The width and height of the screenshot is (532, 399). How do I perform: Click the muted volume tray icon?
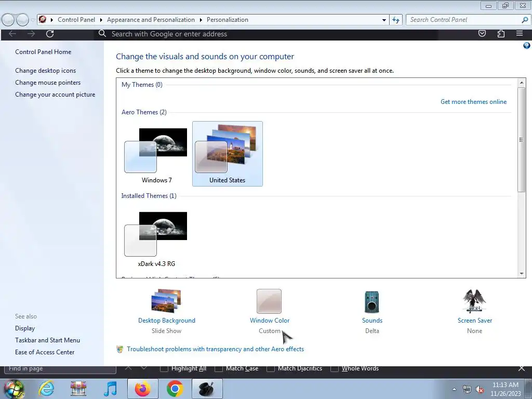click(480, 390)
